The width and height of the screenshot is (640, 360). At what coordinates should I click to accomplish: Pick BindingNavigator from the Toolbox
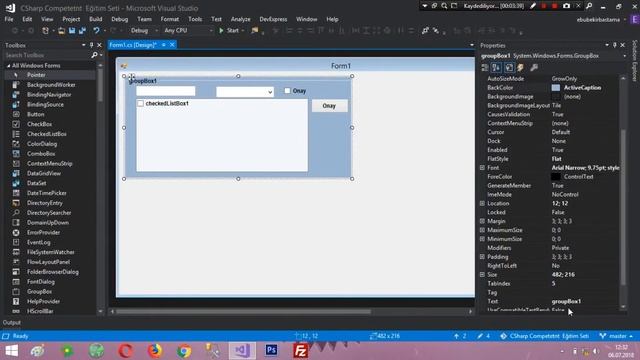pyautogui.click(x=50, y=95)
